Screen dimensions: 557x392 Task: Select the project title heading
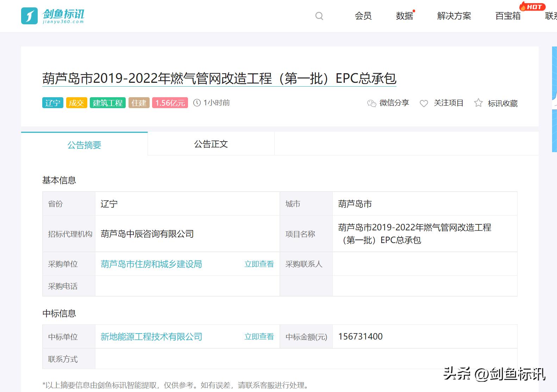219,78
